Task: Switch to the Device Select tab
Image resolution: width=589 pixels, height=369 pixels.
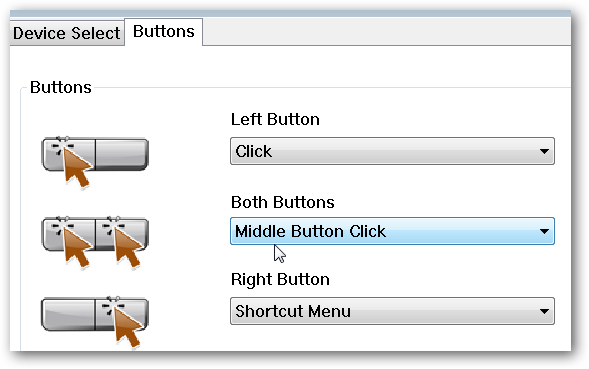Action: (x=66, y=33)
